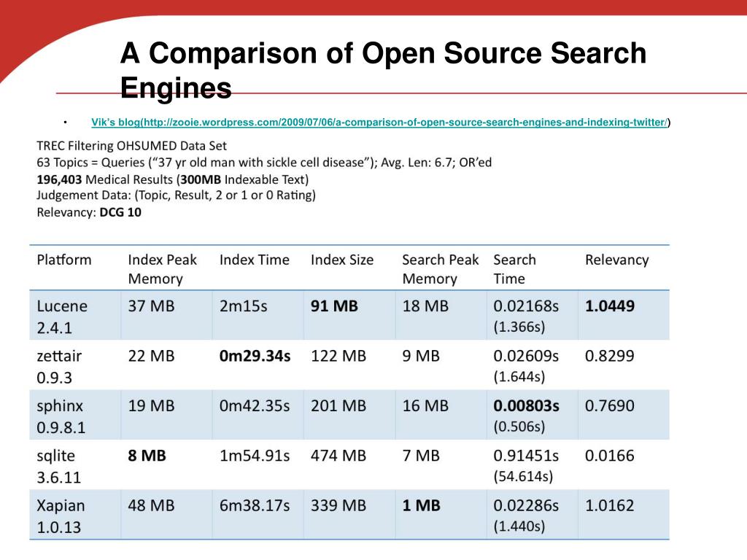747x560 pixels.
Task: Select the Index Size column header
Action: [x=342, y=260]
